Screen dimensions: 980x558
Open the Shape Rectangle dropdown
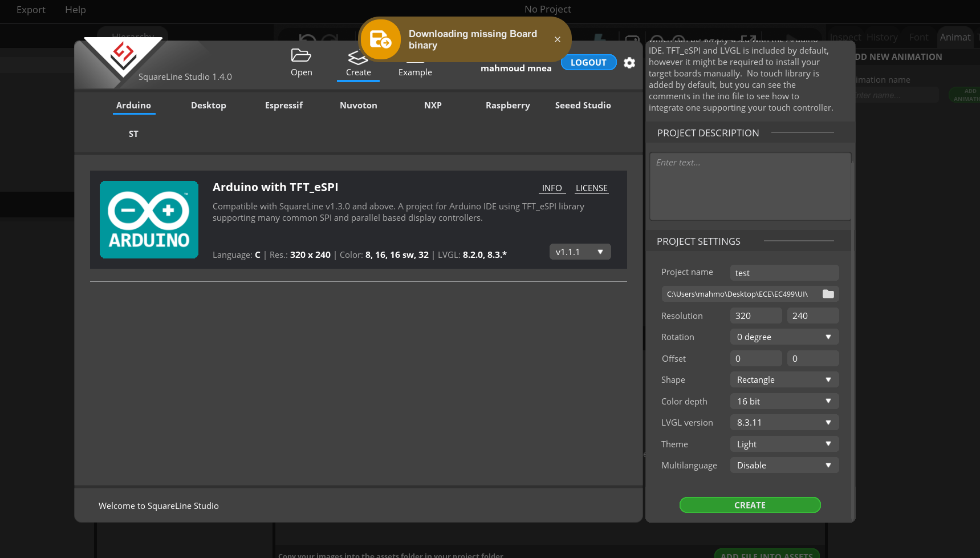tap(784, 380)
